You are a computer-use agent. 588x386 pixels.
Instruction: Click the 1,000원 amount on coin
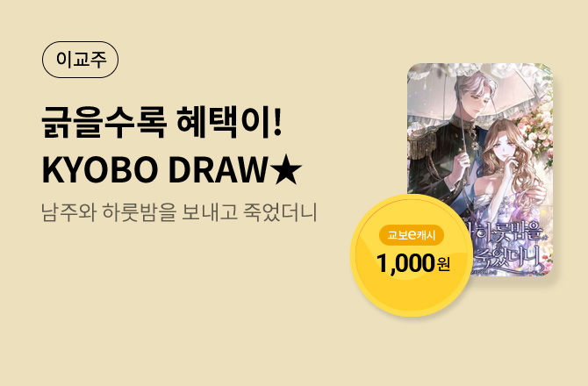(x=412, y=263)
